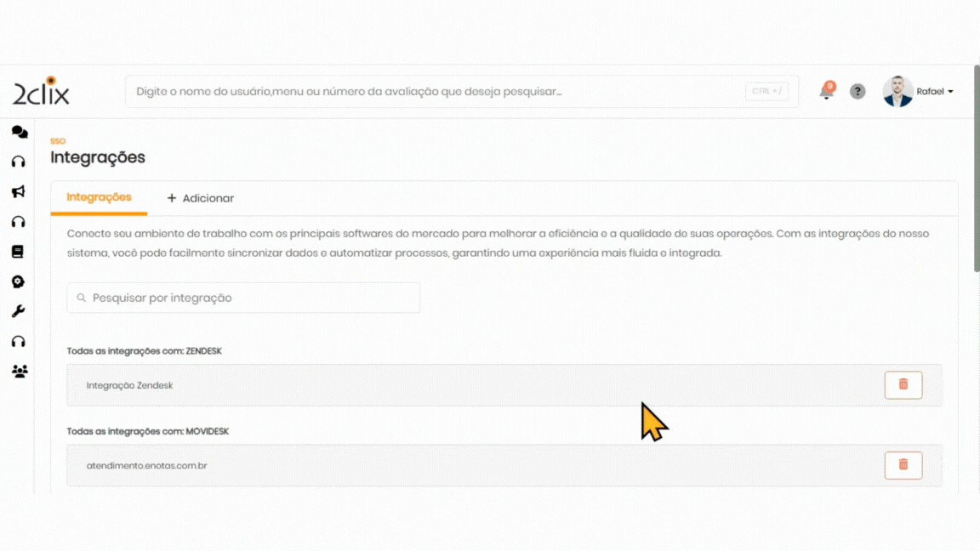Click Rafael's profile avatar

pos(897,91)
